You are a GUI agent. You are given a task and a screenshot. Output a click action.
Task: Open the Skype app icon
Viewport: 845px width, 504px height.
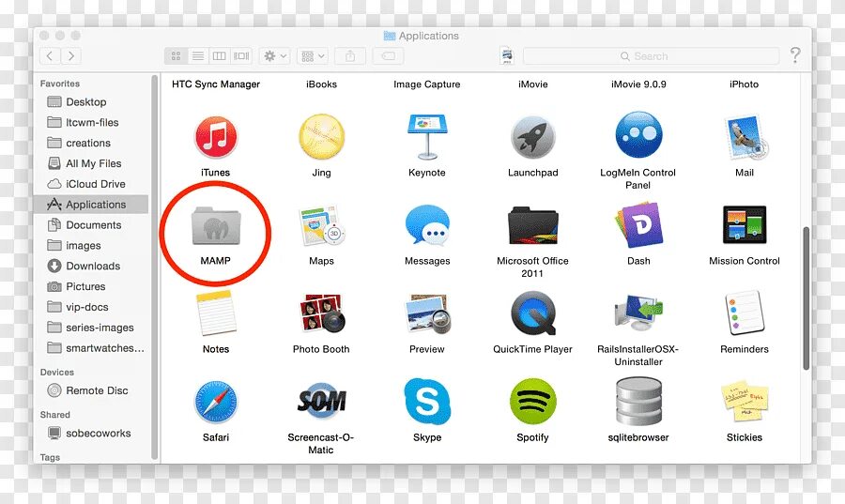point(427,402)
